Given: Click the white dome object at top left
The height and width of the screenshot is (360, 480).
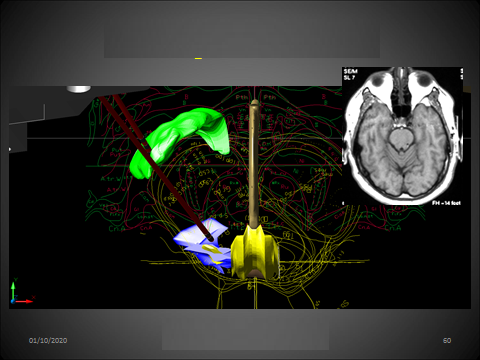Looking at the screenshot, I should [x=79, y=89].
